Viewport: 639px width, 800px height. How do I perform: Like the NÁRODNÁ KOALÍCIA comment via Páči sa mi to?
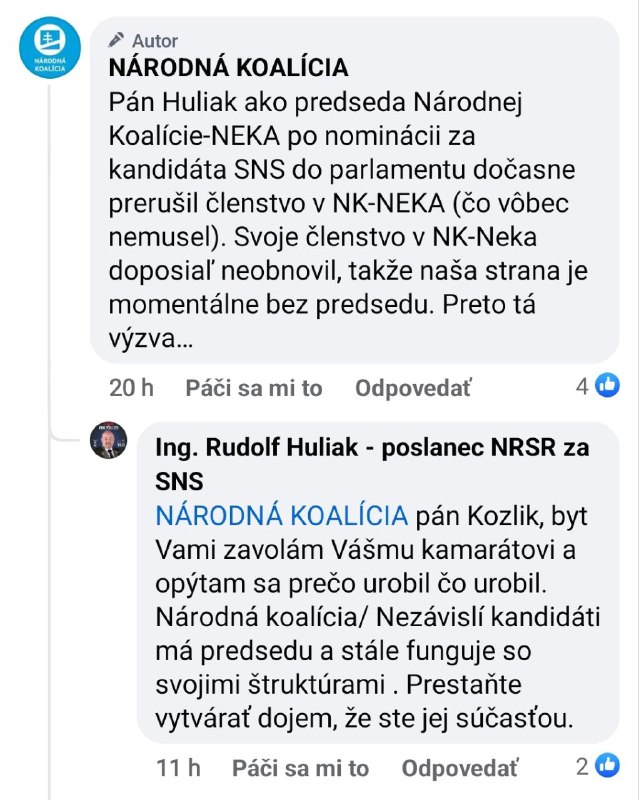253,388
